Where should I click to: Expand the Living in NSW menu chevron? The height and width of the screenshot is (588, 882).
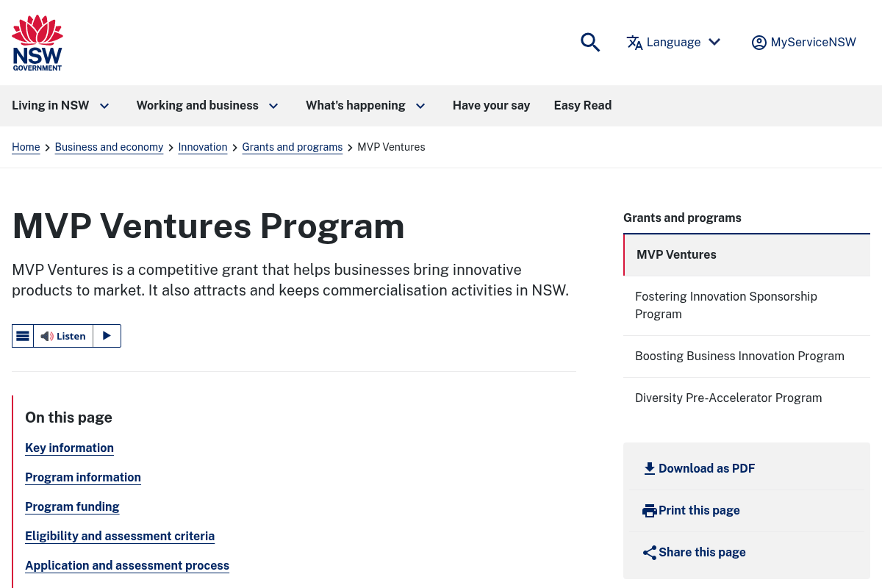click(104, 106)
